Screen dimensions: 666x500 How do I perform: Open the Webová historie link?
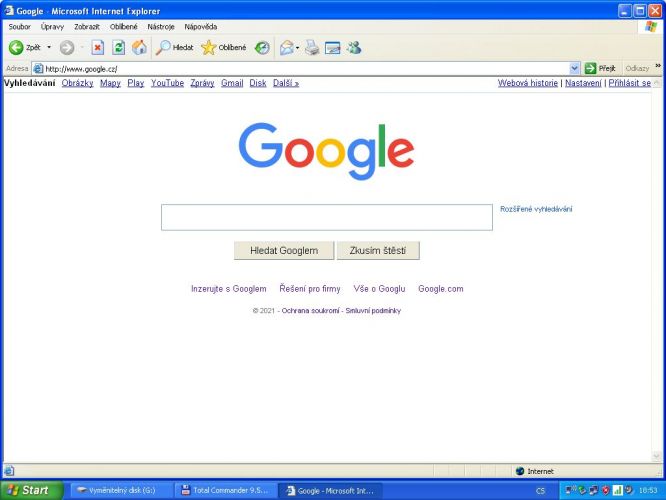pos(528,83)
